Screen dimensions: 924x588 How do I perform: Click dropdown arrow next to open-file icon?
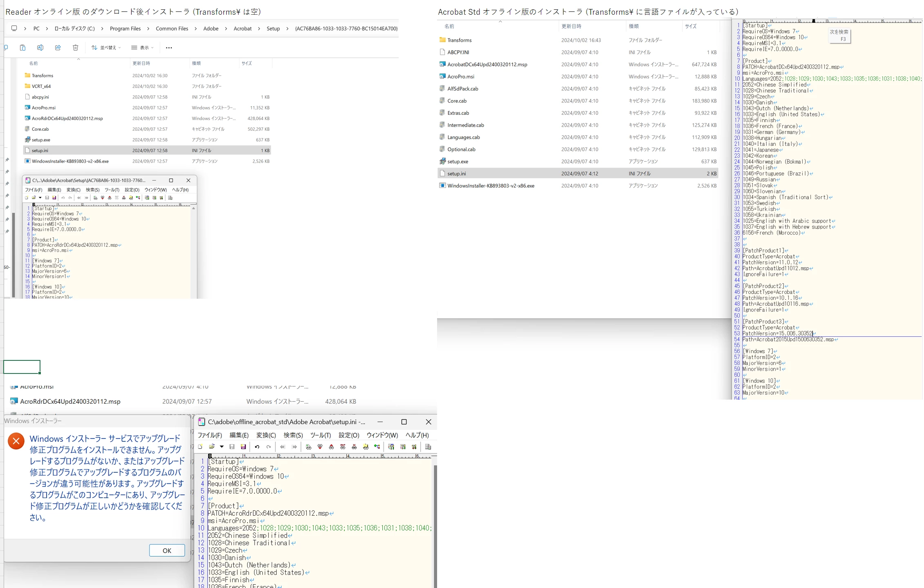(222, 447)
